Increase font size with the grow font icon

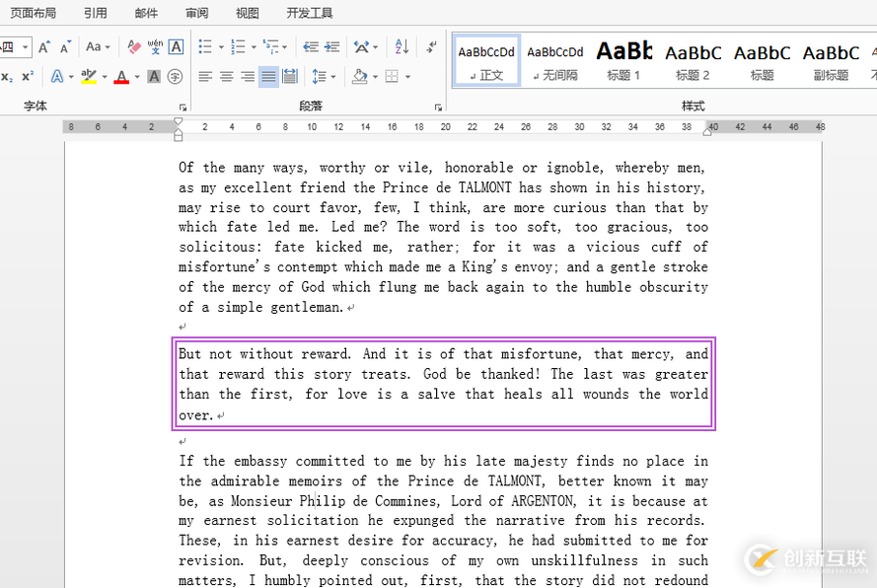click(44, 47)
